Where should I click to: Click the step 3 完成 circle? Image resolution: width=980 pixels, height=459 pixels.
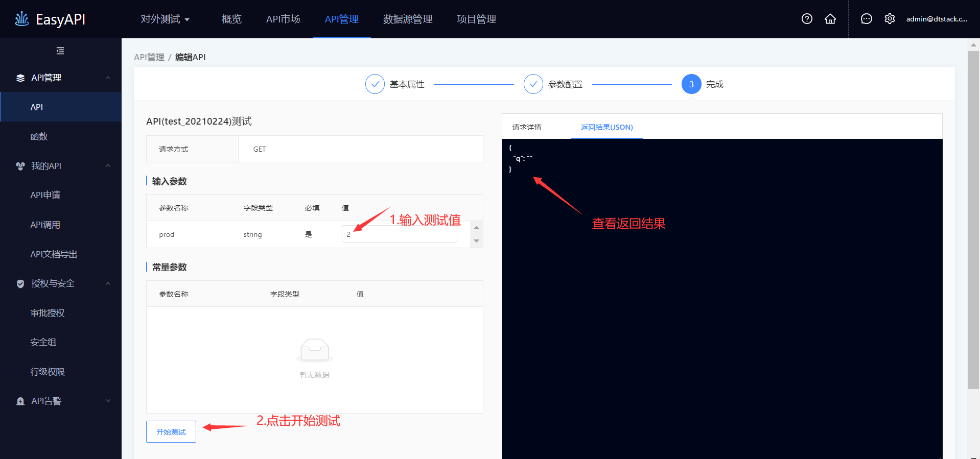pyautogui.click(x=691, y=84)
